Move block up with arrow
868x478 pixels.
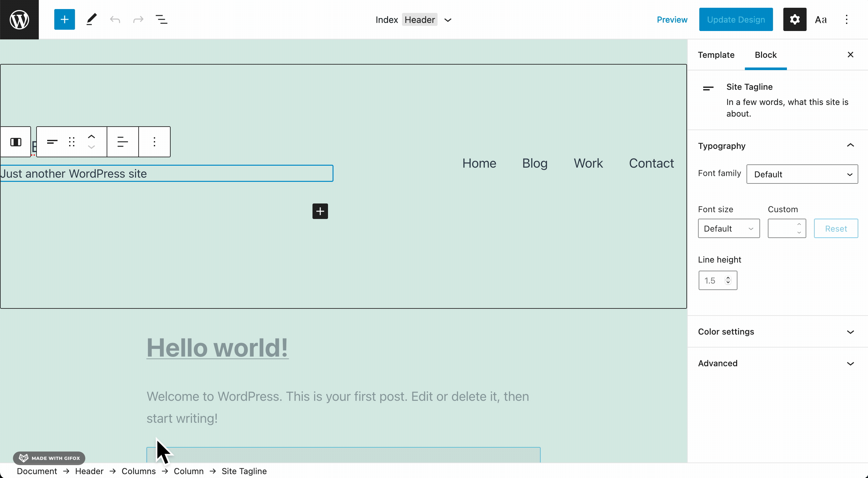[x=91, y=136]
